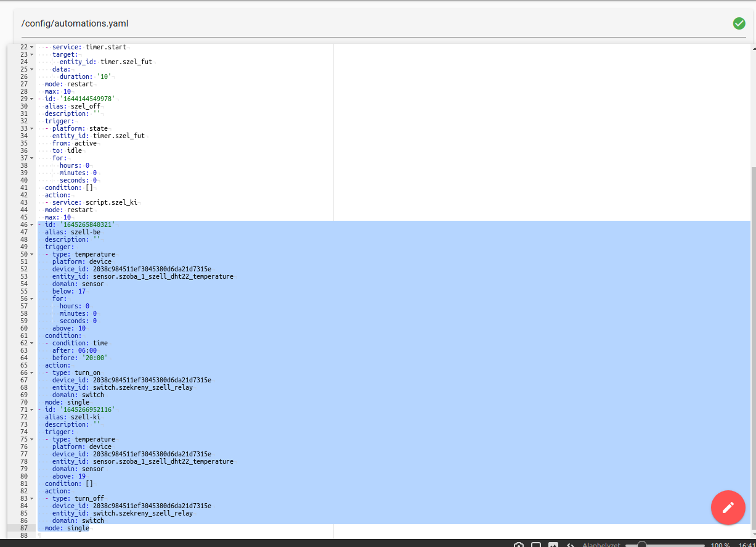The image size is (756, 547).
Task: Collapse the temperature trigger fold at line 50
Action: point(33,254)
